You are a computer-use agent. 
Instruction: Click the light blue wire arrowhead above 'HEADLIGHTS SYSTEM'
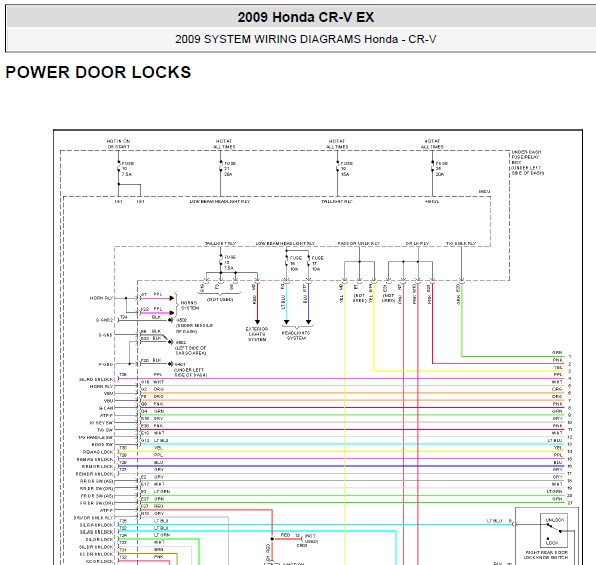click(x=287, y=322)
